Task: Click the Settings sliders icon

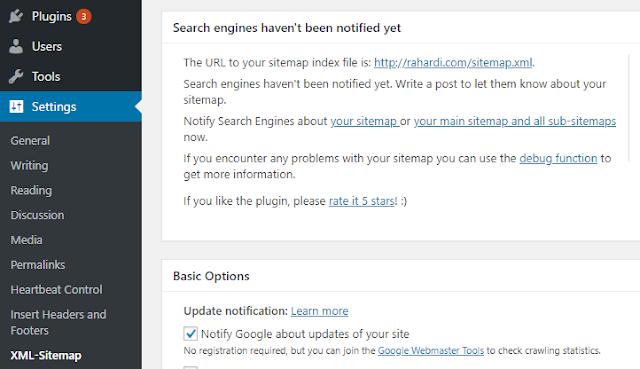Action: point(16,107)
